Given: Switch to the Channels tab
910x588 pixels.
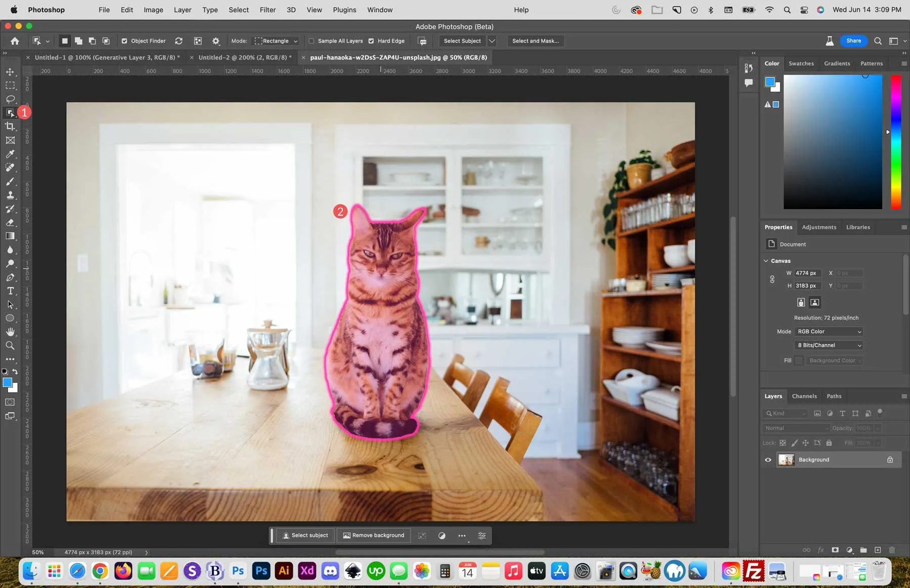Looking at the screenshot, I should (x=804, y=396).
